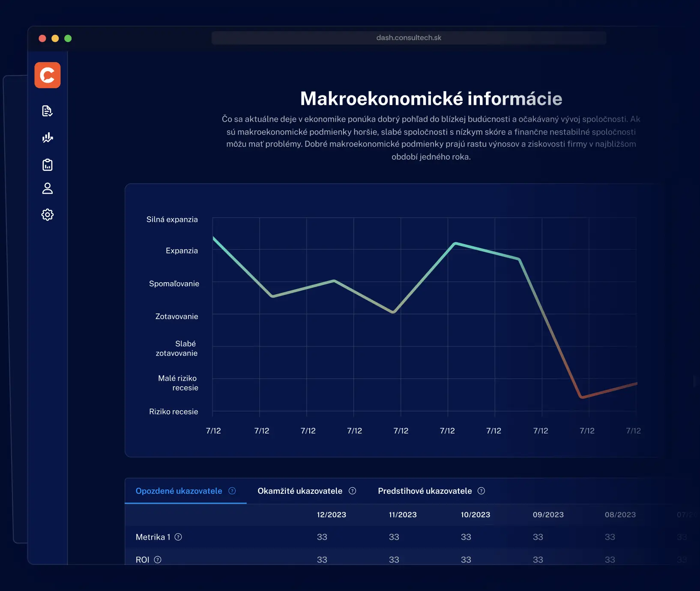Image resolution: width=700 pixels, height=591 pixels.
Task: Switch to the Predstihové ukazovatele tab
Action: [425, 491]
